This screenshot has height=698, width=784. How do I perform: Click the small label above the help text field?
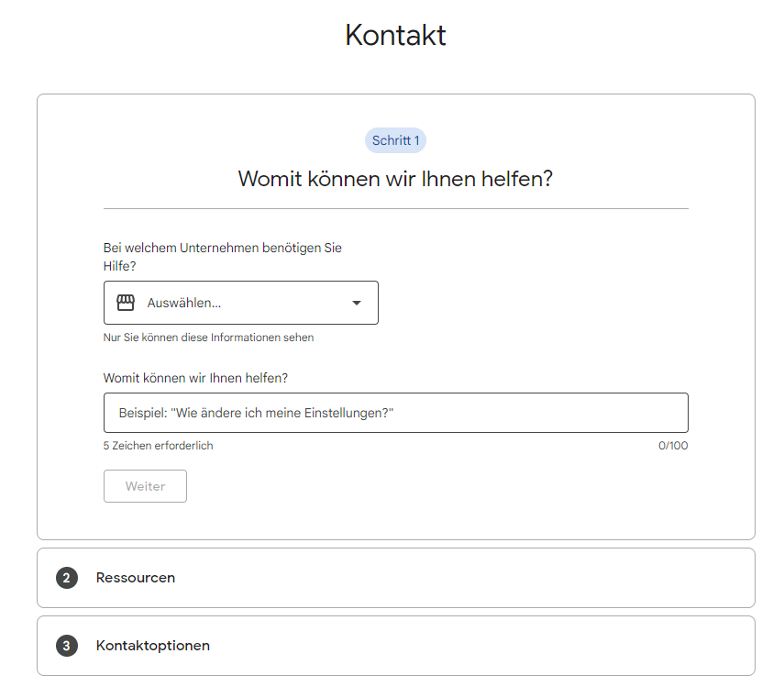(195, 378)
